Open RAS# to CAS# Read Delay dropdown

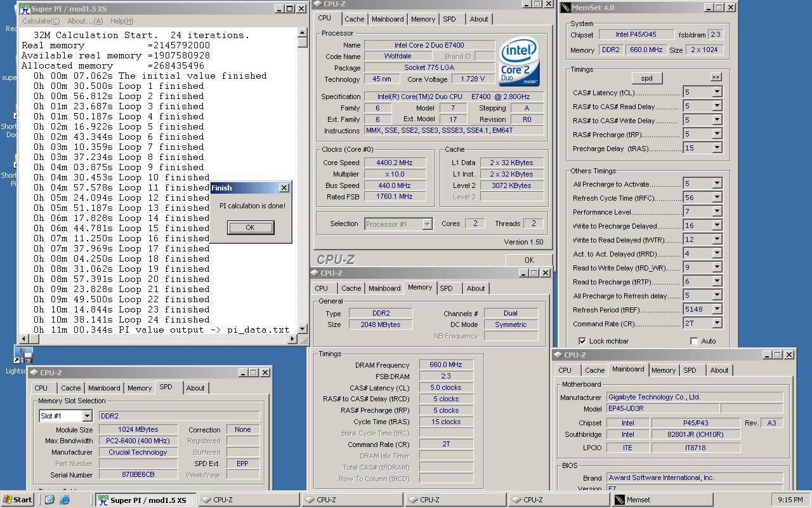(x=717, y=106)
